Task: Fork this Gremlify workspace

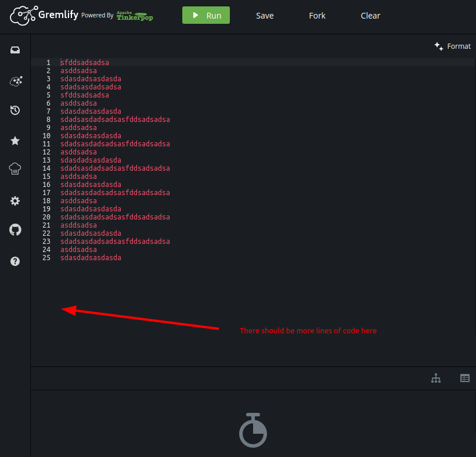Action: pyautogui.click(x=317, y=16)
